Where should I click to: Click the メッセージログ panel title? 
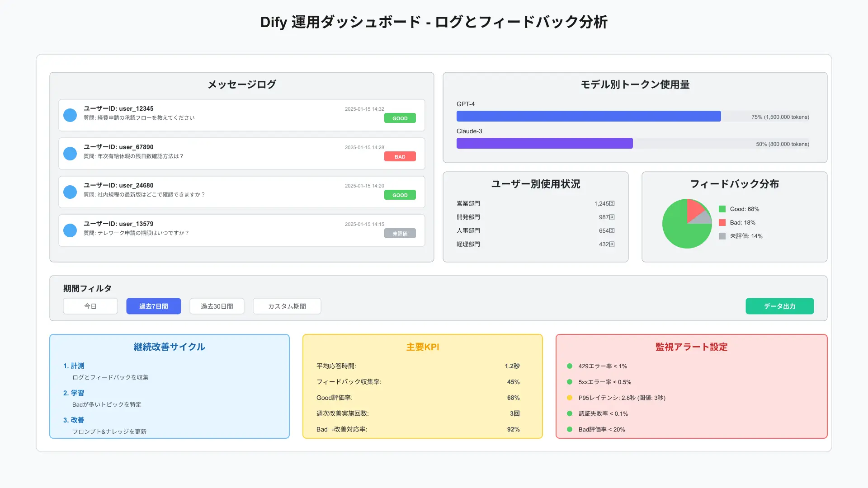click(x=242, y=84)
